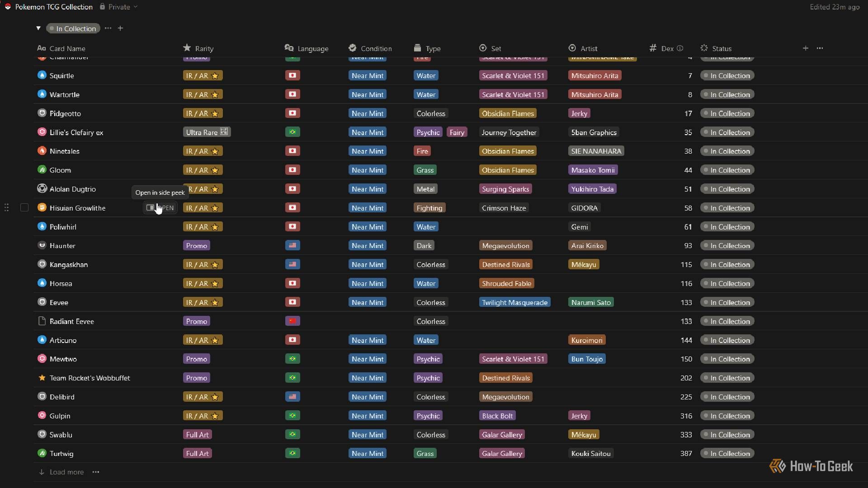Click Team Rocket's Wobbuffet star icon
The width and height of the screenshot is (868, 488).
coord(42,378)
